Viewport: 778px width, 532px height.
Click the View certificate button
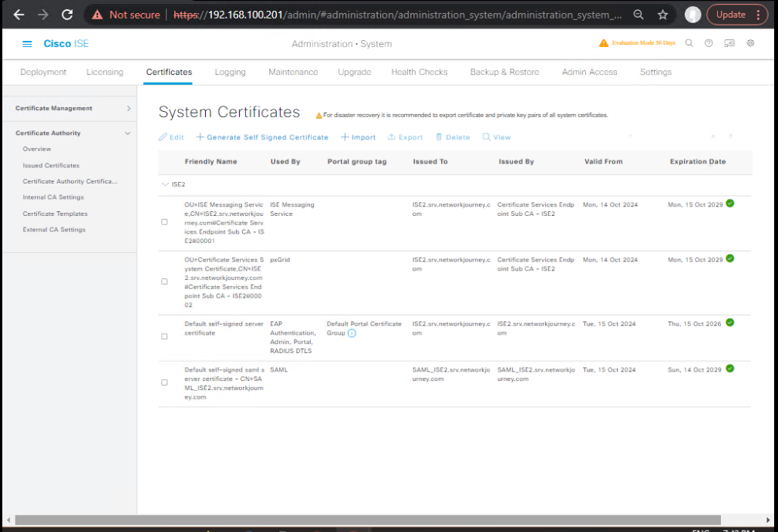496,137
